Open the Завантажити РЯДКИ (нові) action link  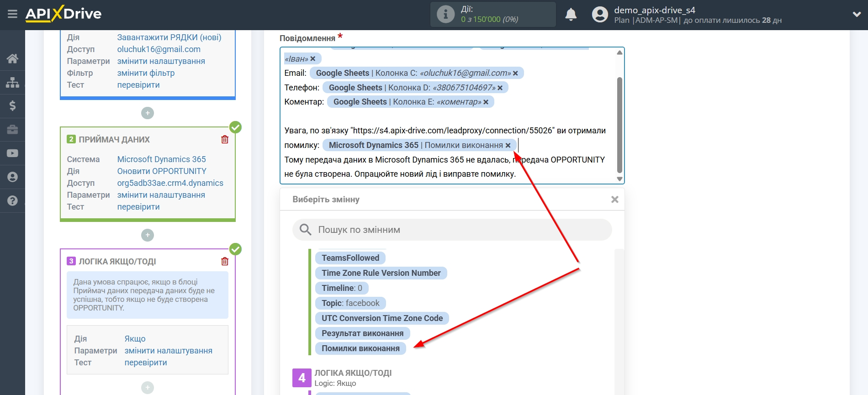pyautogui.click(x=169, y=37)
